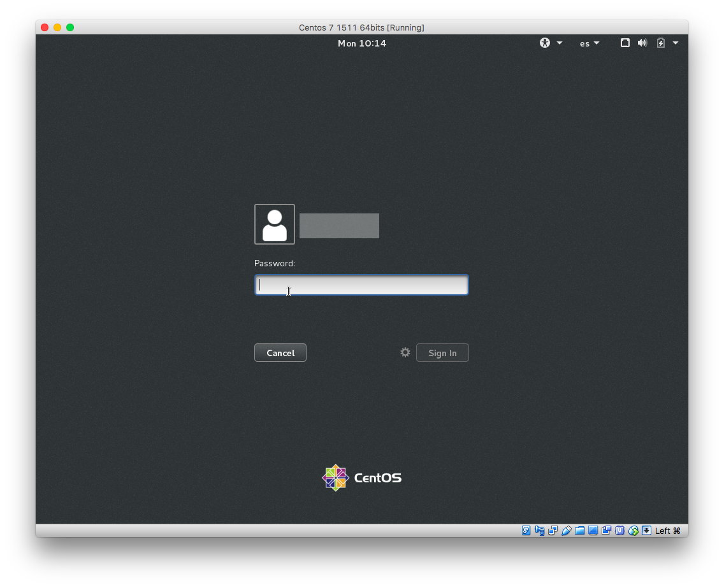
Task: Open the keyboard layout 'es' dropdown
Action: pyautogui.click(x=588, y=43)
